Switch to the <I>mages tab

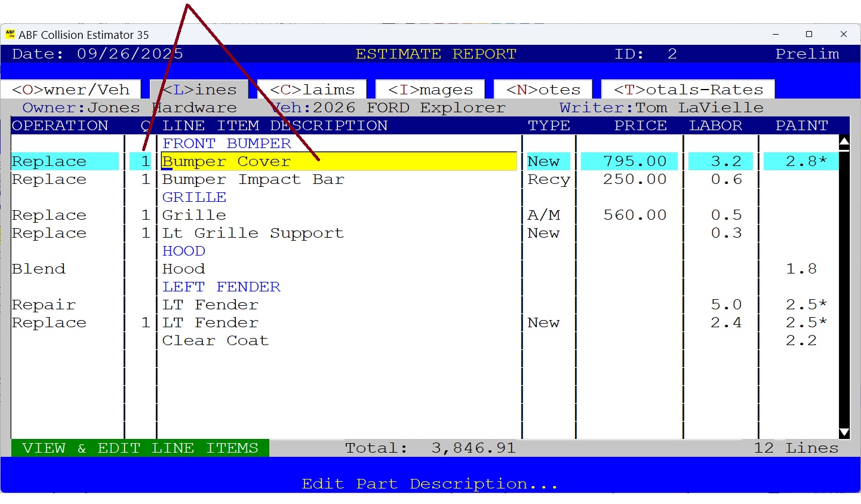(x=429, y=89)
